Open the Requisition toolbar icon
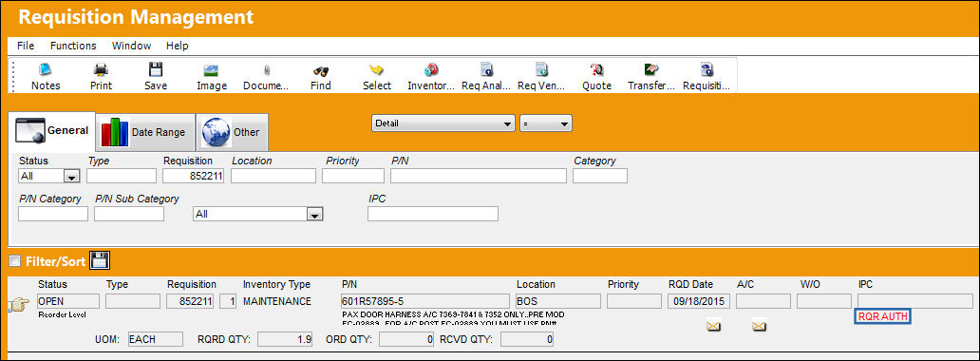The image size is (980, 361). click(x=707, y=77)
